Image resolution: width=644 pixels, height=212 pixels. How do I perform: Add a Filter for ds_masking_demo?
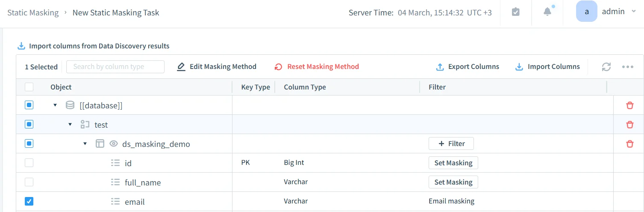(451, 143)
